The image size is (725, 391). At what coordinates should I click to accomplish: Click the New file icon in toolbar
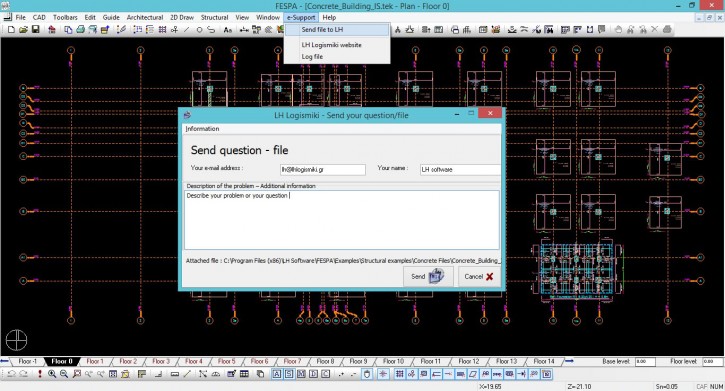11,30
